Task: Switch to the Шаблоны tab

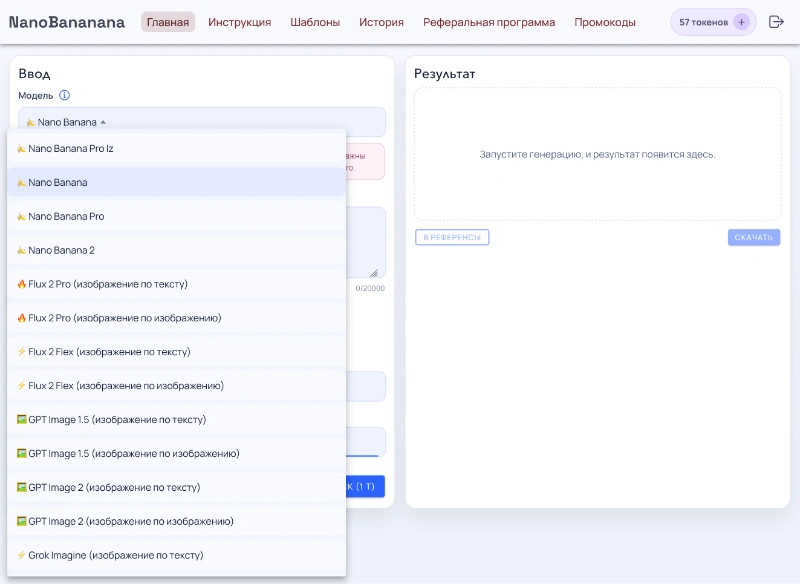Action: pyautogui.click(x=315, y=22)
